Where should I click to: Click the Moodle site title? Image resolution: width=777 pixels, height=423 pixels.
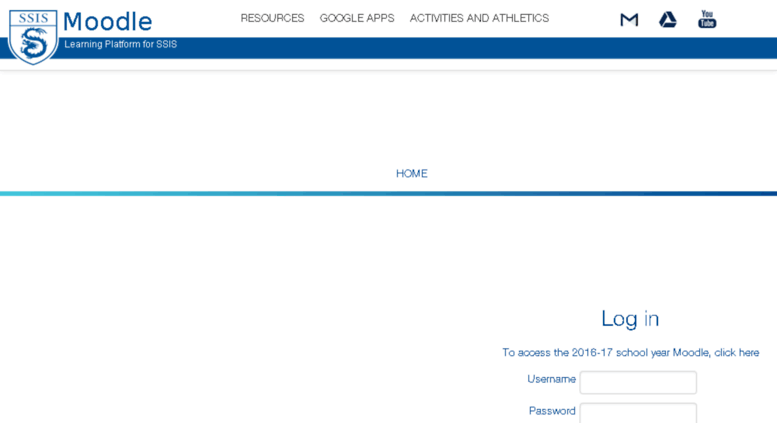click(108, 22)
